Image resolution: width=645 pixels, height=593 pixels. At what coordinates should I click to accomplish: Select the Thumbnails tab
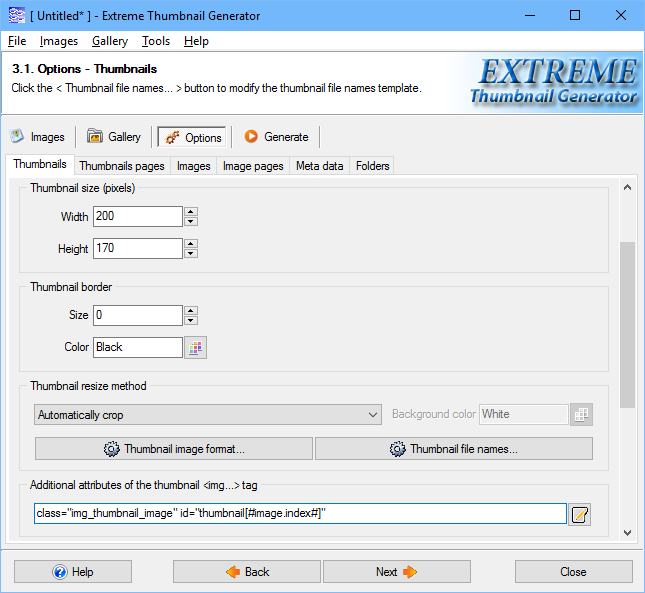[x=40, y=164]
